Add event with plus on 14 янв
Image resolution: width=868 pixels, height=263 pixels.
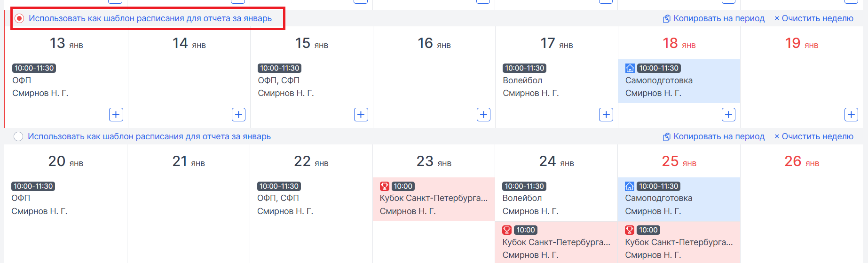(238, 115)
